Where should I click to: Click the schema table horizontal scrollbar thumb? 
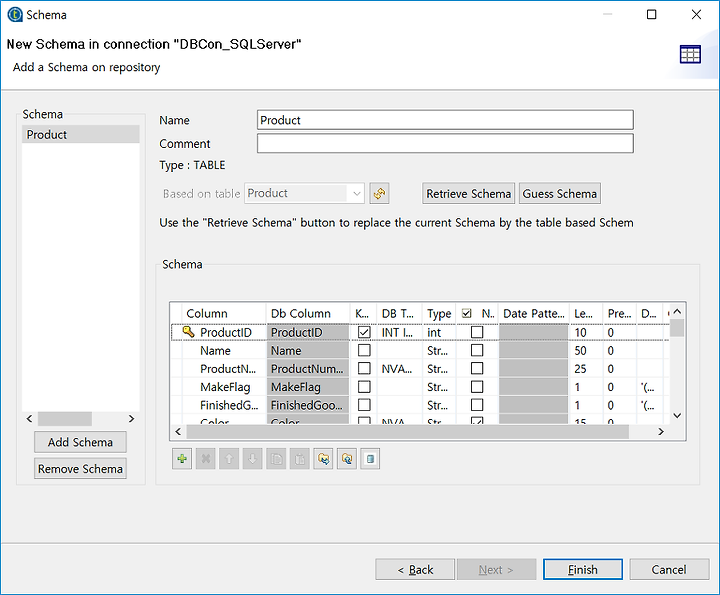[407, 432]
